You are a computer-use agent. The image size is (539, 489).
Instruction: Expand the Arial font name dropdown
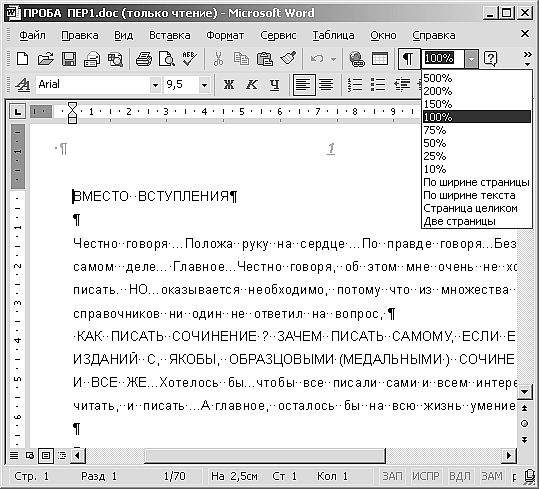[x=155, y=85]
